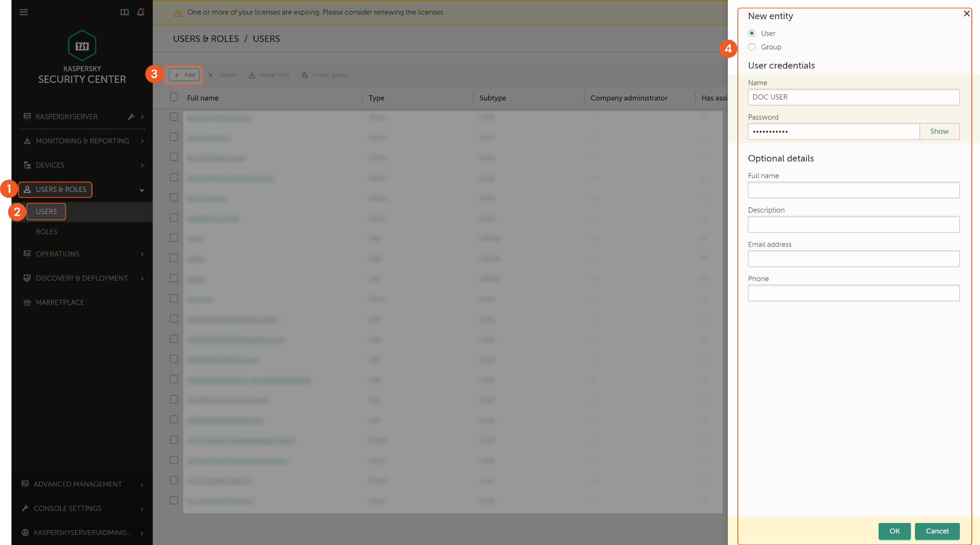Click the KASPERSKYSERVER wrench settings icon
Screen dimensions: 980x545
coord(131,117)
